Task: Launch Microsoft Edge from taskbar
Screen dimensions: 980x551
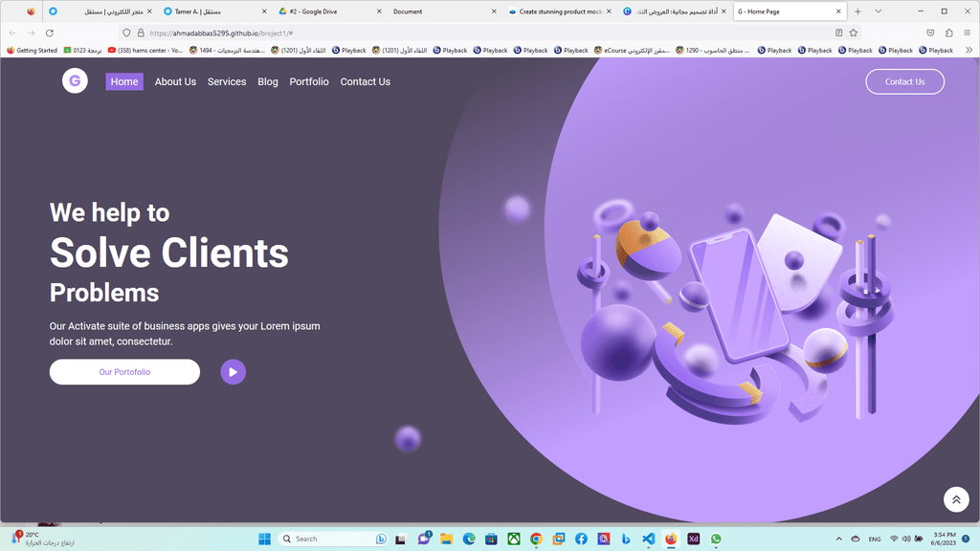Action: (469, 539)
